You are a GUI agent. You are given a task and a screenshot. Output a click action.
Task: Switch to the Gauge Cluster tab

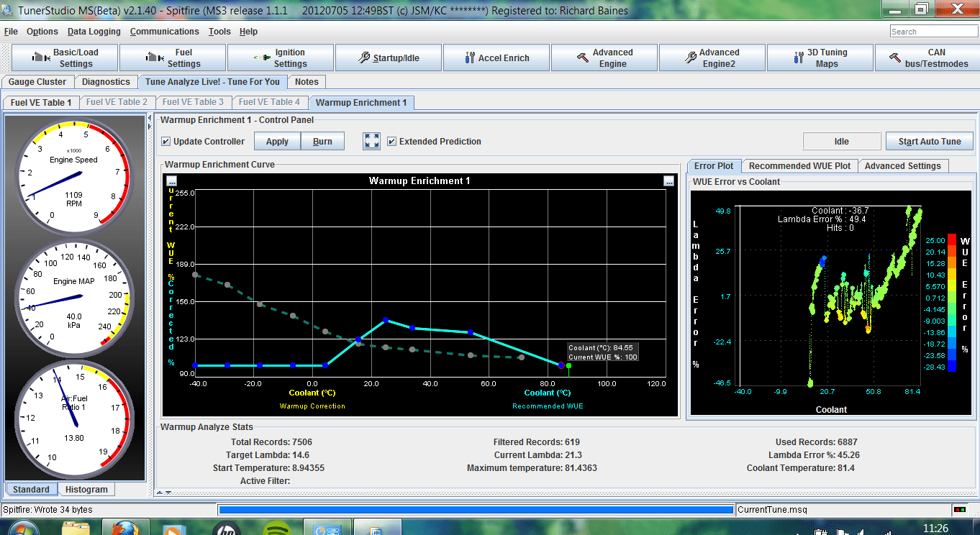tap(37, 82)
